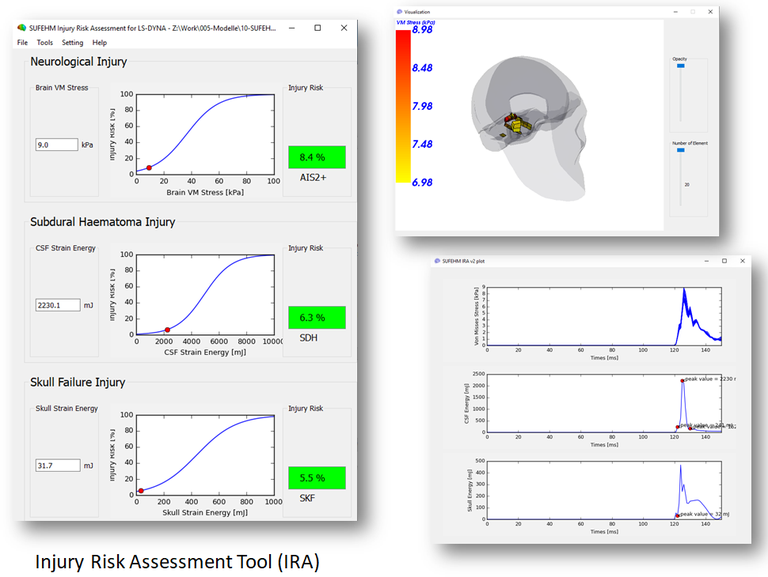Click the Opacity slider handle

click(x=681, y=66)
